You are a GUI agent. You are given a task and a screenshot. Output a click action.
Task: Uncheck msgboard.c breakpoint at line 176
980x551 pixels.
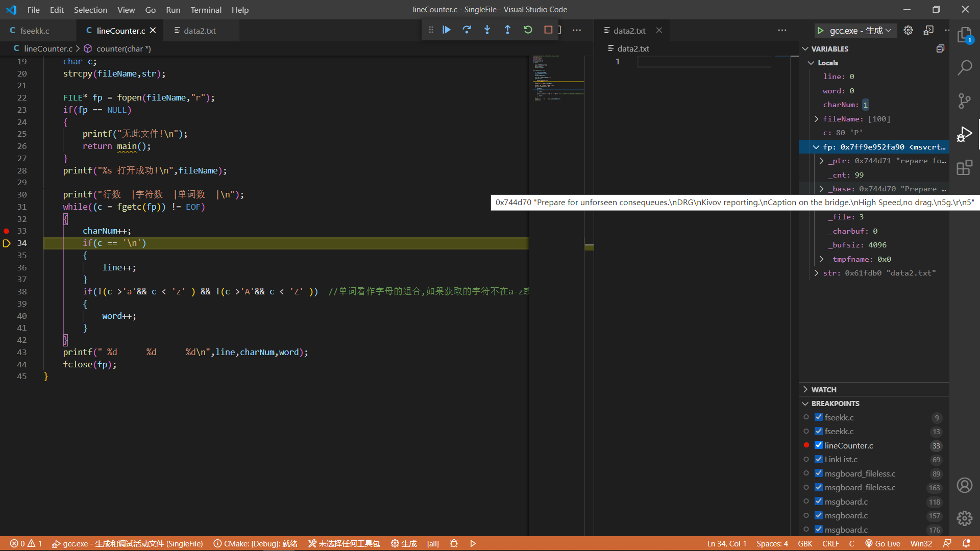click(x=819, y=530)
